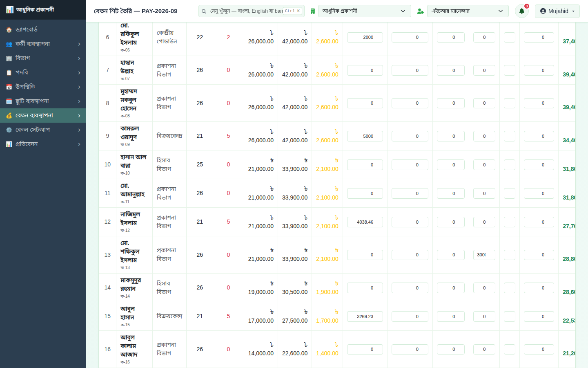The height and width of the screenshot is (368, 588).
Task: Click the 3269.23 input in আবুল হাসান's row
Action: coord(365,316)
